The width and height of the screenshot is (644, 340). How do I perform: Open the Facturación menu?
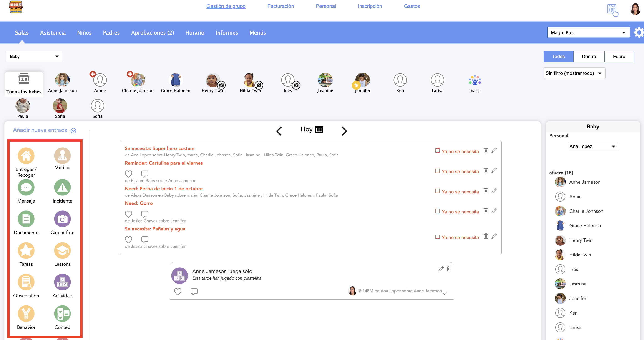281,6
